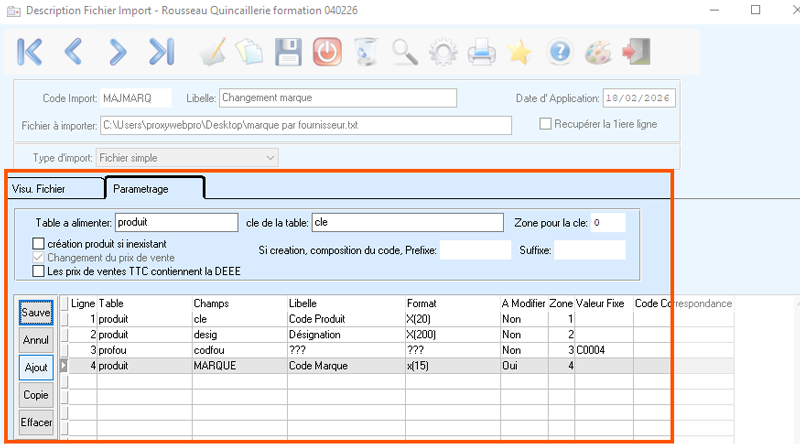Select the 'Parametrage' tab
Image resolution: width=800 pixels, height=444 pixels.
tap(155, 188)
